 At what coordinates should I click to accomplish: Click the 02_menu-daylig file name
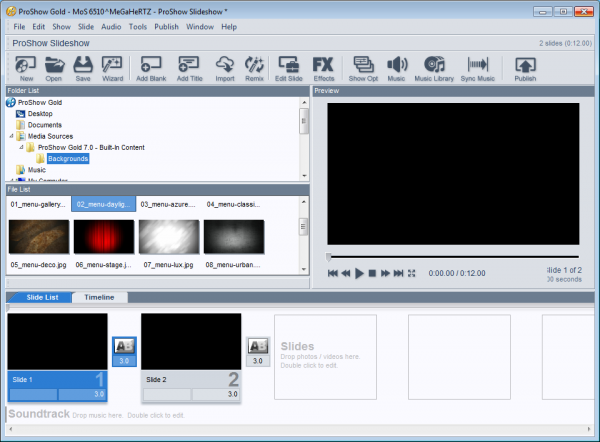(x=103, y=204)
